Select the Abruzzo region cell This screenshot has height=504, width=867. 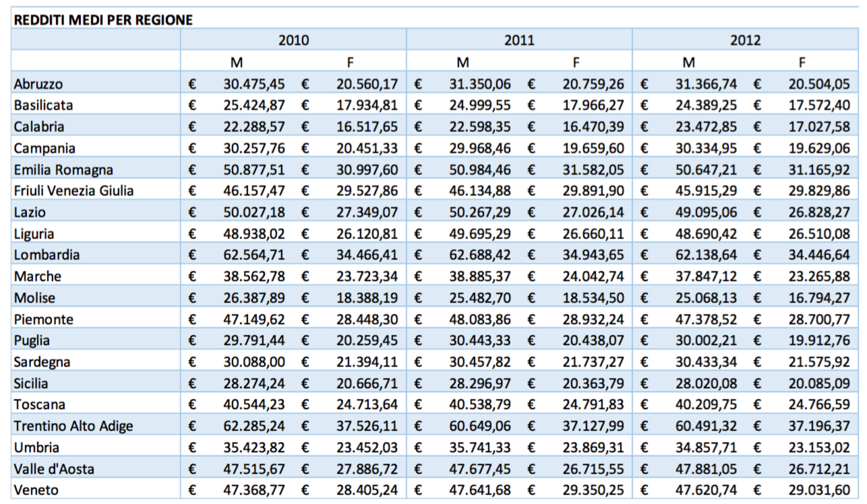pos(96,84)
